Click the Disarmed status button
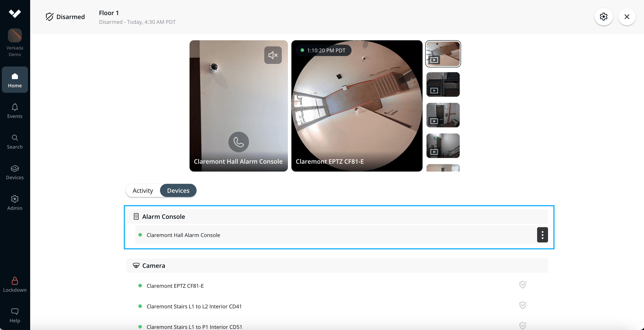 coord(65,17)
